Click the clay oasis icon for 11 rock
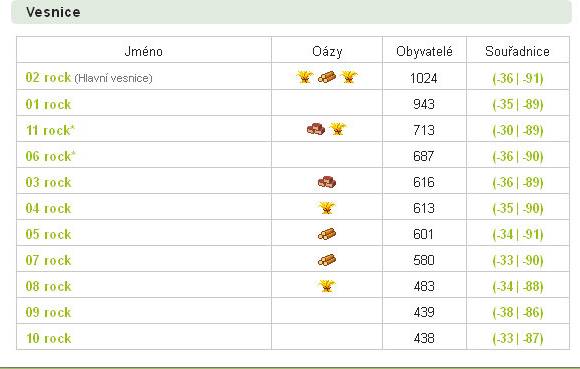The height and width of the screenshot is (369, 580). pyautogui.click(x=316, y=129)
